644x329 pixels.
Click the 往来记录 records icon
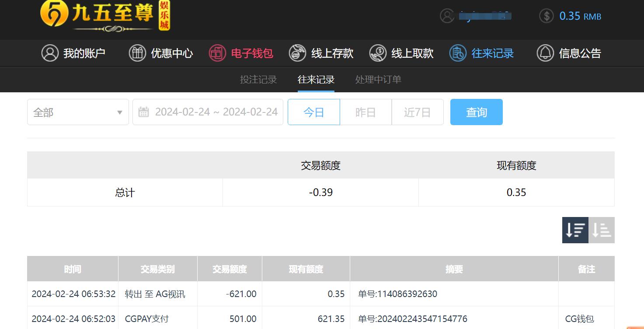[458, 53]
